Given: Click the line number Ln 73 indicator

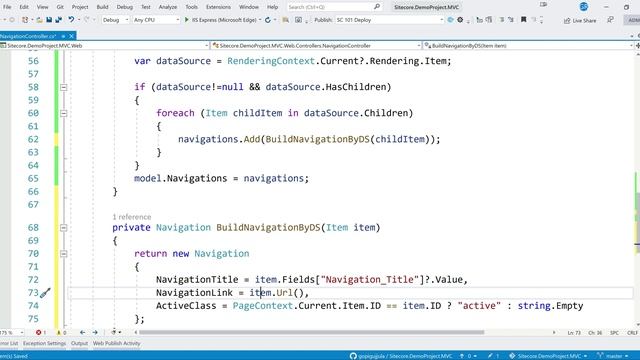Looking at the screenshot, I should [574, 333].
